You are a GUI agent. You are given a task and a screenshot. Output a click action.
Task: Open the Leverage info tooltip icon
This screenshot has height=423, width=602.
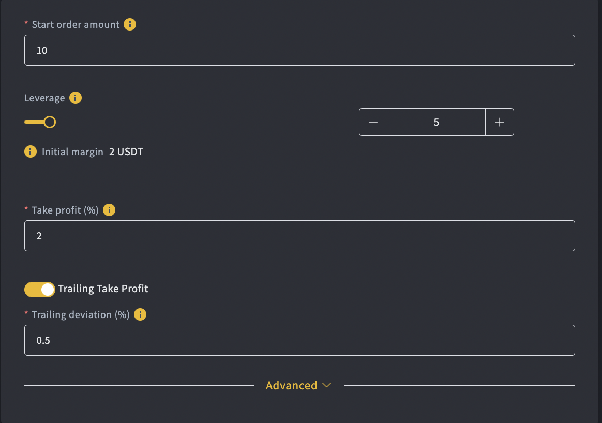(75, 98)
